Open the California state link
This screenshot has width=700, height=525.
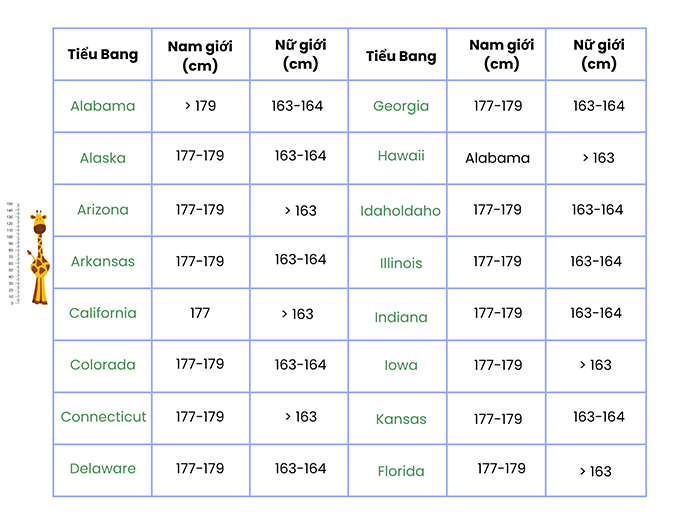coord(103,313)
